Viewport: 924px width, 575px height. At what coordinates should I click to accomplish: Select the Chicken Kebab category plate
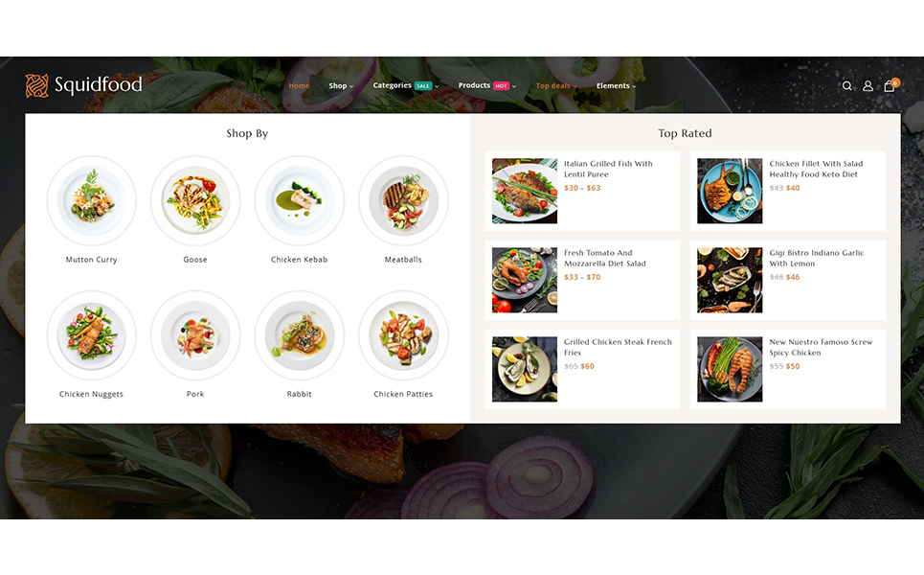pos(300,200)
